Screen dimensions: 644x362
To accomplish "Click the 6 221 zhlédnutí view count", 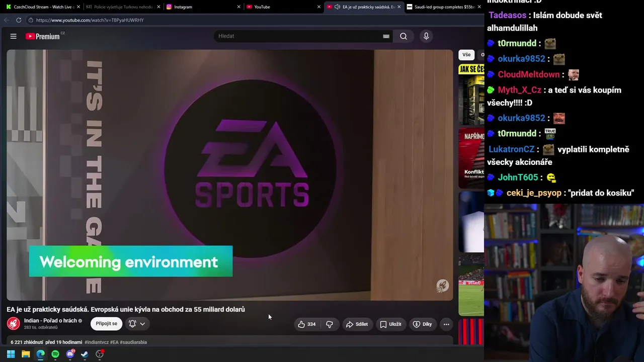I will coord(27,342).
